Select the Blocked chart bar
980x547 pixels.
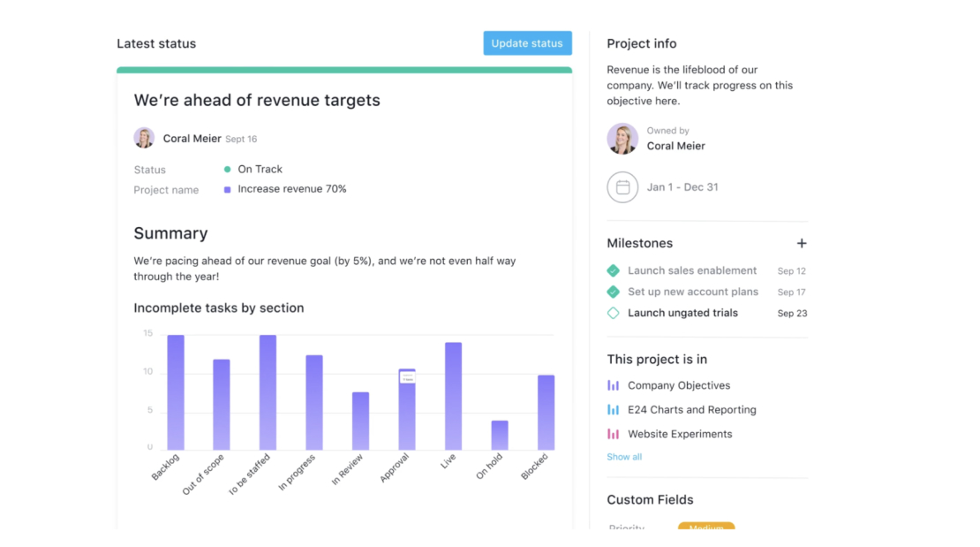(x=547, y=413)
